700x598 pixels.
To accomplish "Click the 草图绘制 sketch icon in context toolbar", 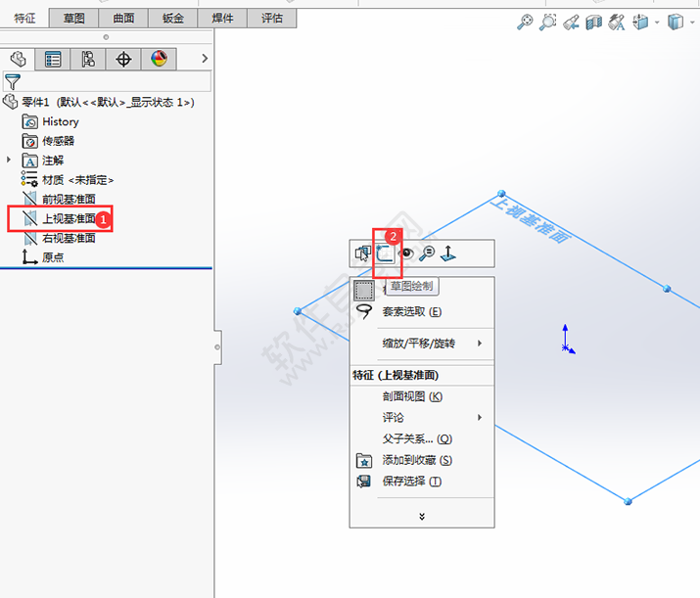I will coord(385,253).
